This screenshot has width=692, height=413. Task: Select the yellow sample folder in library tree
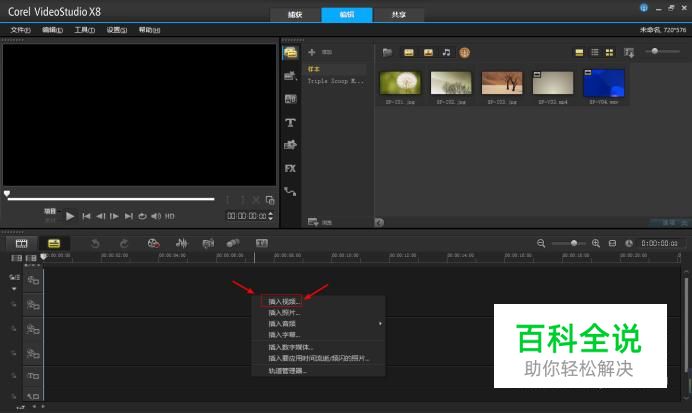pyautogui.click(x=314, y=69)
